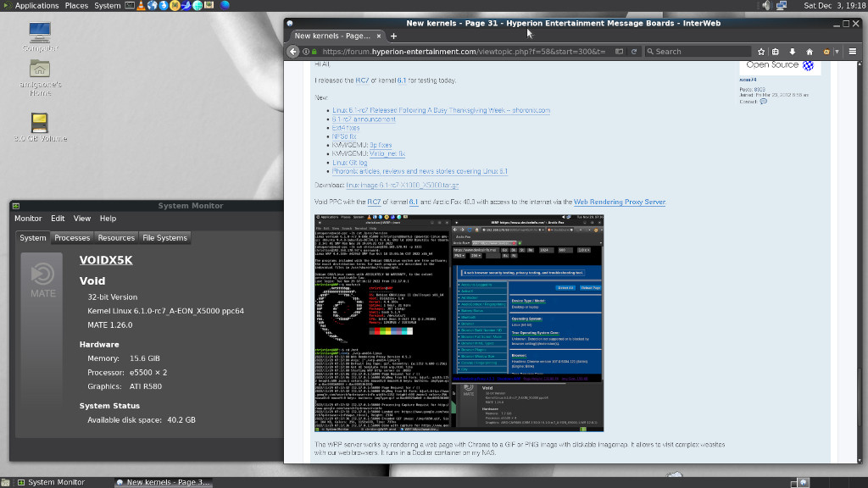Click the URL address bar
This screenshot has height=488, width=868.
pos(462,52)
